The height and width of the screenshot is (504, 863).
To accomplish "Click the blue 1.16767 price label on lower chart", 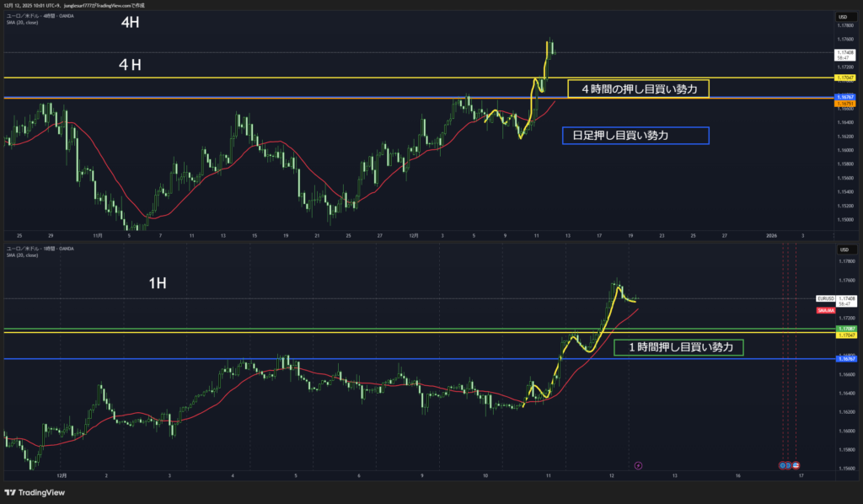I will click(844, 359).
